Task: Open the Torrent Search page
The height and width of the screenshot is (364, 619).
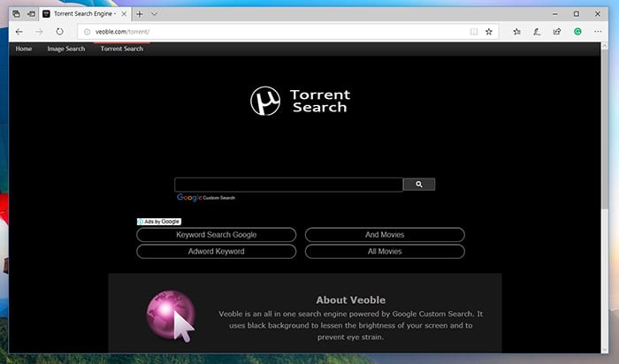Action: (x=122, y=49)
